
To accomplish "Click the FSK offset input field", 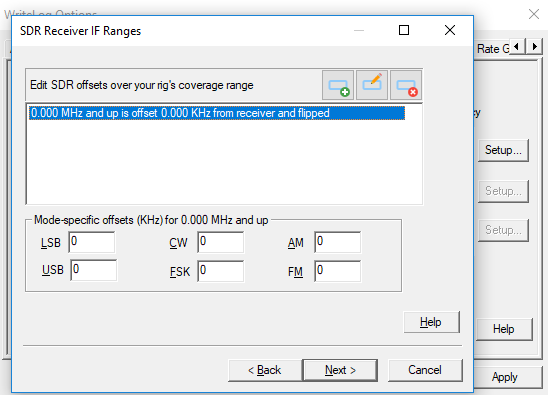I will tap(221, 271).
